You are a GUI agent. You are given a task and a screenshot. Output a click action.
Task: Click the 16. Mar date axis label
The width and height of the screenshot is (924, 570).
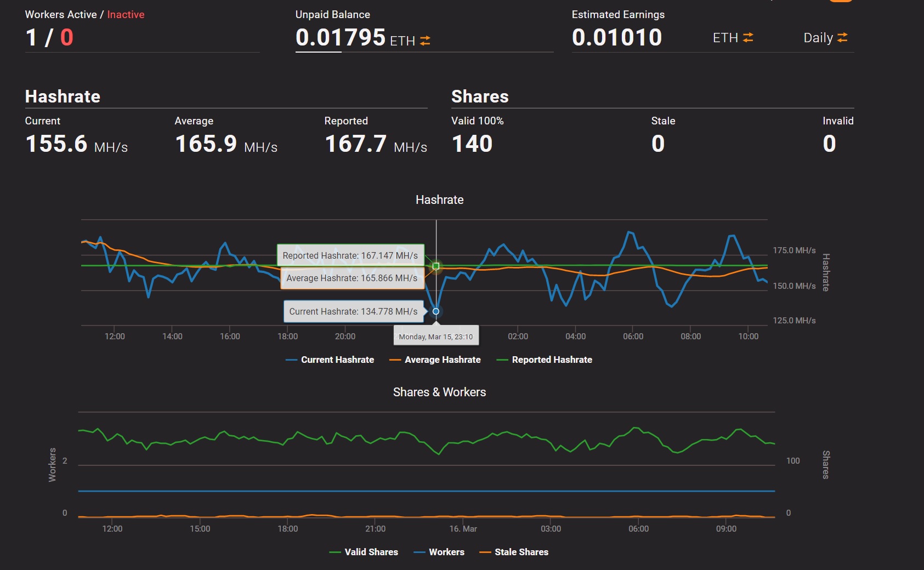tap(463, 529)
